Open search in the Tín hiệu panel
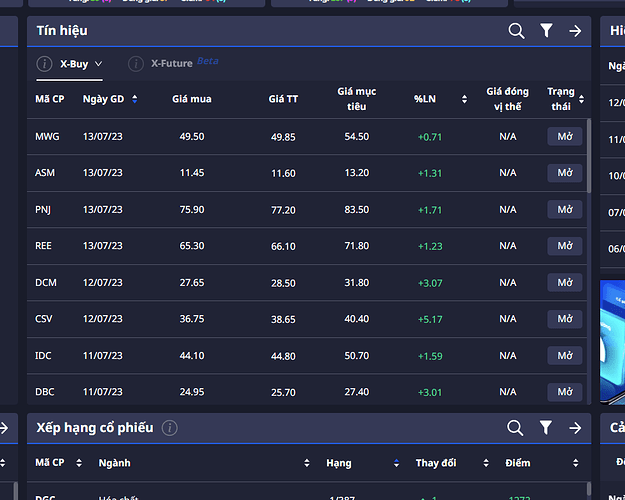Image resolution: width=625 pixels, height=500 pixels. (516, 31)
